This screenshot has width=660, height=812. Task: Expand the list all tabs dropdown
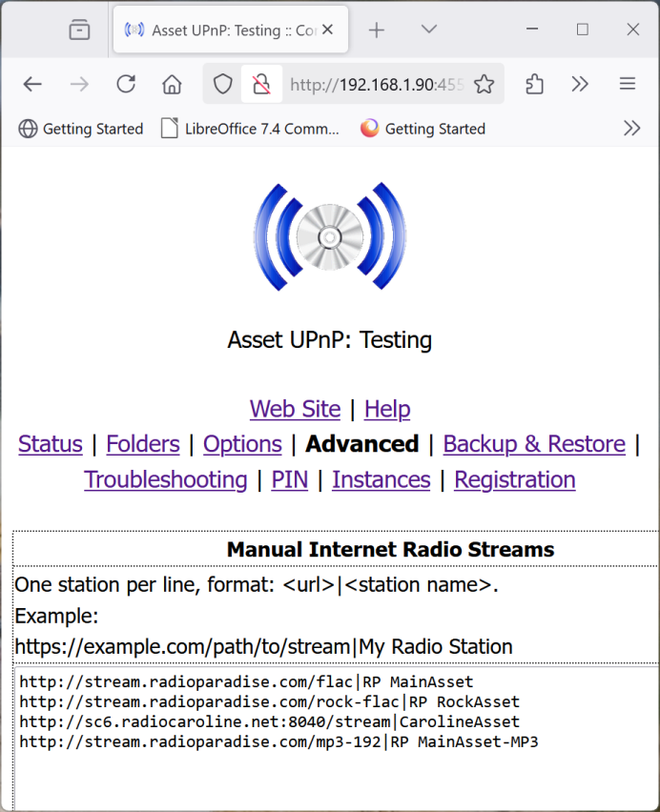[x=429, y=30]
